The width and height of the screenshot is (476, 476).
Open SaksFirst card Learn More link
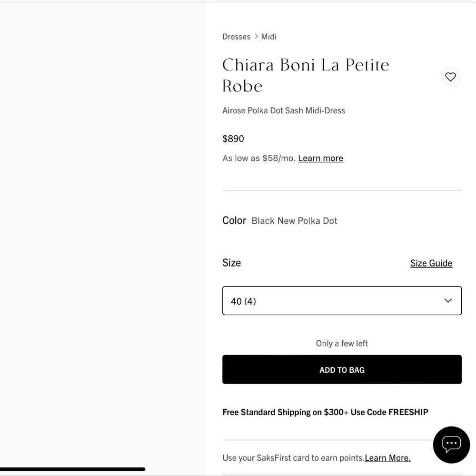pyautogui.click(x=387, y=458)
